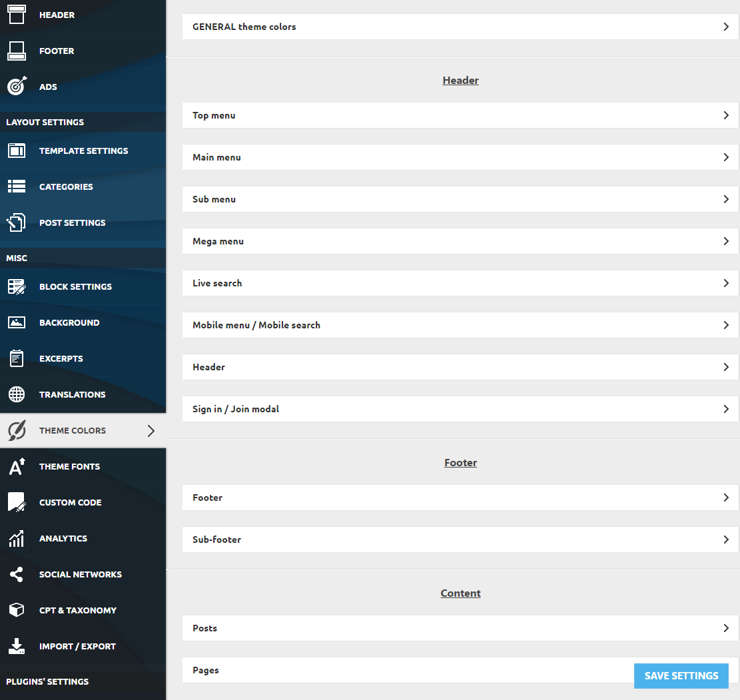The width and height of the screenshot is (740, 700).
Task: Click the Layout Settings section label
Action: (x=45, y=123)
